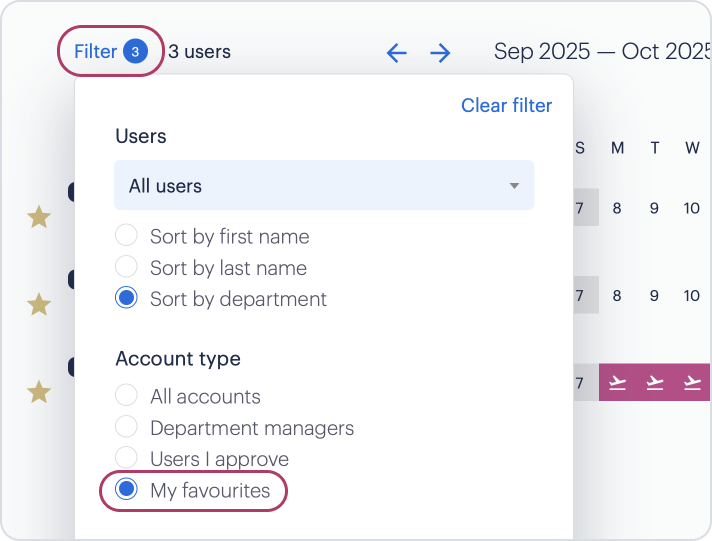Image resolution: width=712 pixels, height=541 pixels.
Task: Click day 8 in the first calendar row
Action: tap(618, 209)
